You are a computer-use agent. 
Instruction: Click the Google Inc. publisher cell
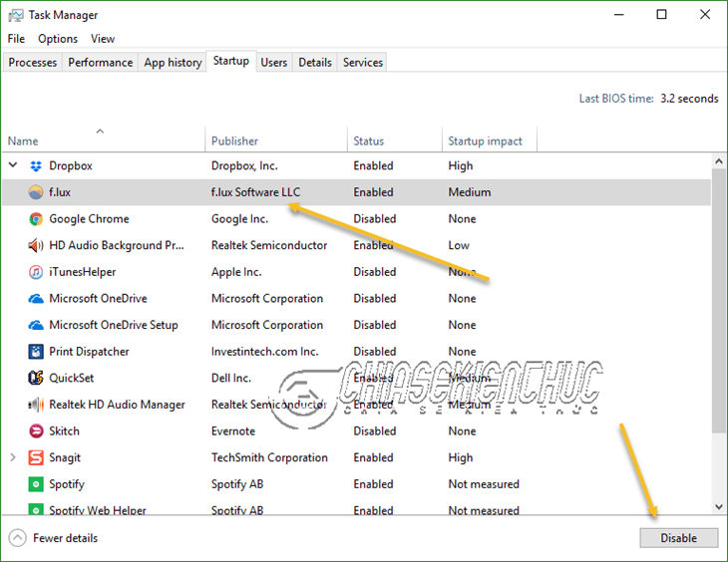click(x=239, y=218)
